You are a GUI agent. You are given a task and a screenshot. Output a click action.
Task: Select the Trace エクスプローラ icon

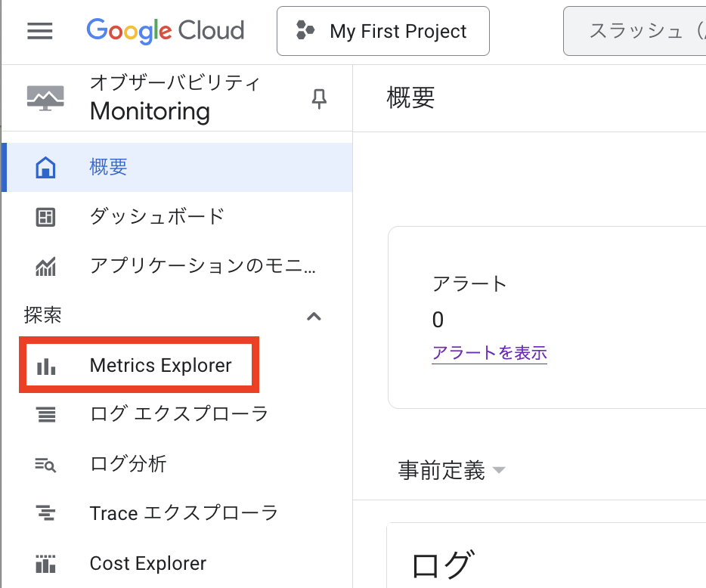click(45, 513)
